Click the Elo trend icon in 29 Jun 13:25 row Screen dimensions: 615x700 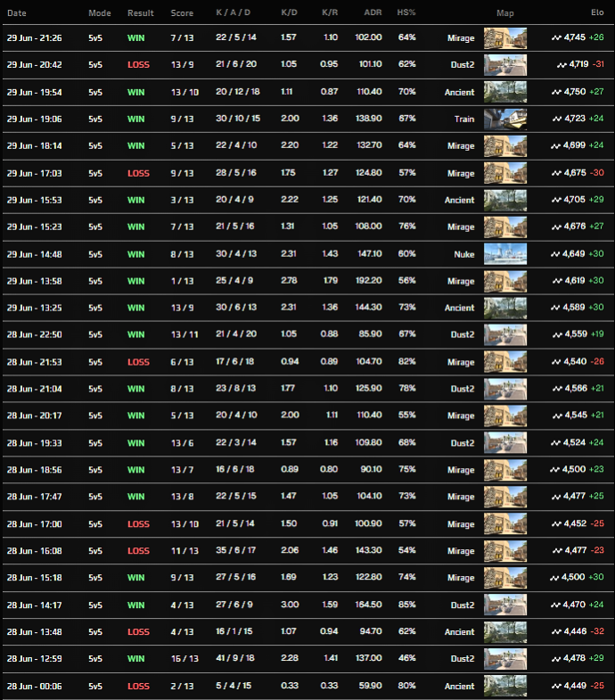(555, 308)
